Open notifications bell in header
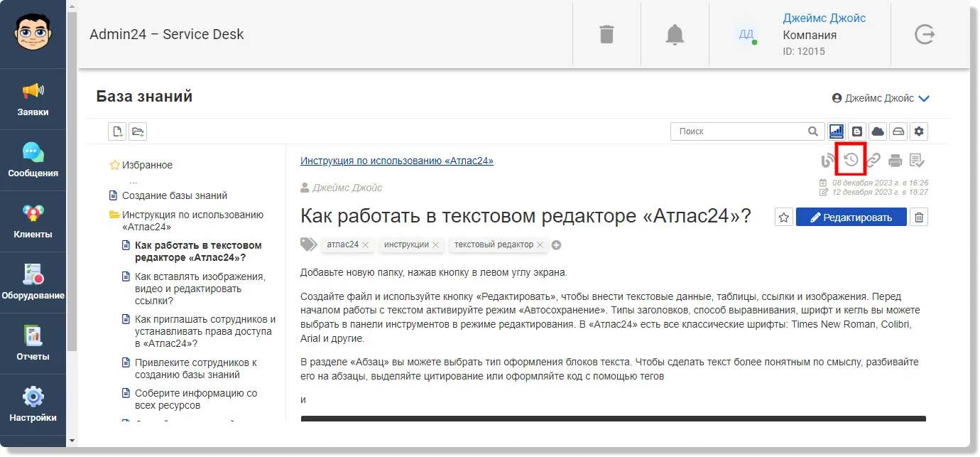The width and height of the screenshot is (980, 457). pos(675,34)
